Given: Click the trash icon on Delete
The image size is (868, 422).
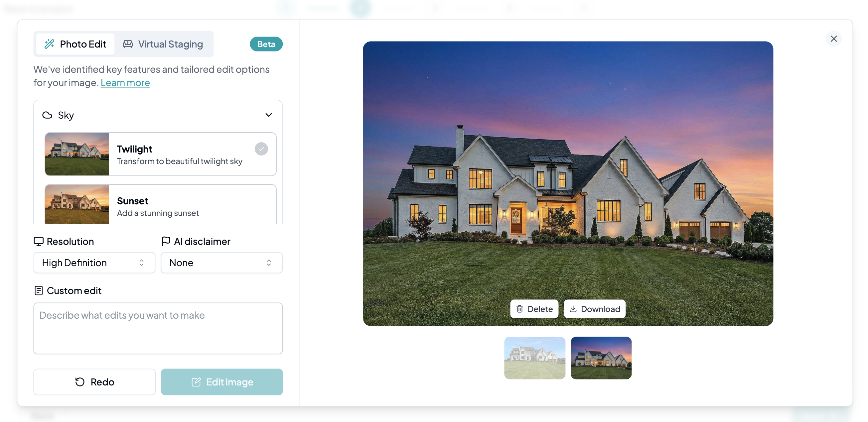Looking at the screenshot, I should (x=519, y=309).
